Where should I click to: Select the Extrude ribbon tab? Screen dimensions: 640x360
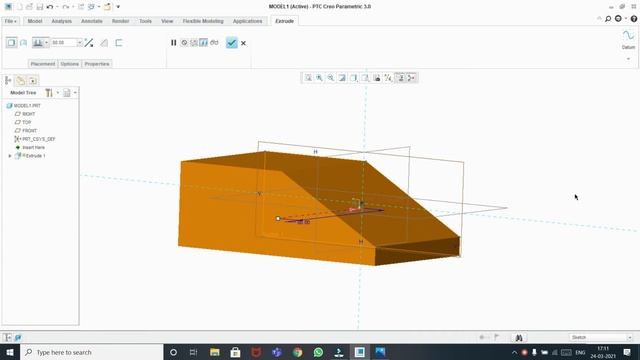pos(284,21)
